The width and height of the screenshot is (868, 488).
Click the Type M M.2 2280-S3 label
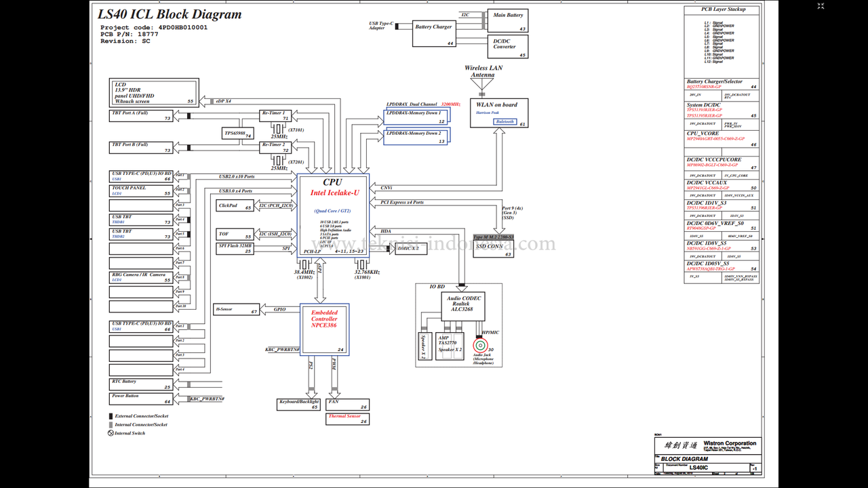(x=493, y=237)
